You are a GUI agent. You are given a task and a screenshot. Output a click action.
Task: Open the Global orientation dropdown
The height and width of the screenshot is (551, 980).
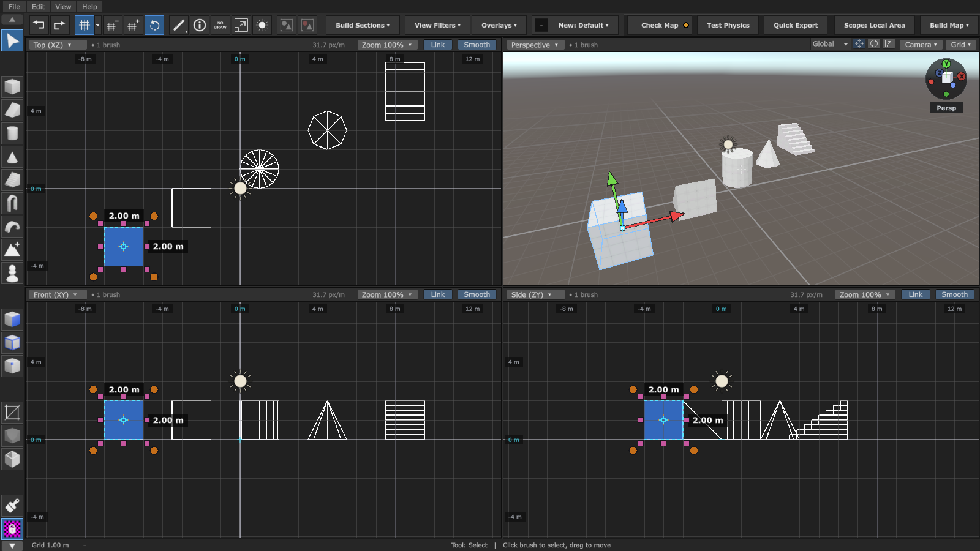[831, 44]
